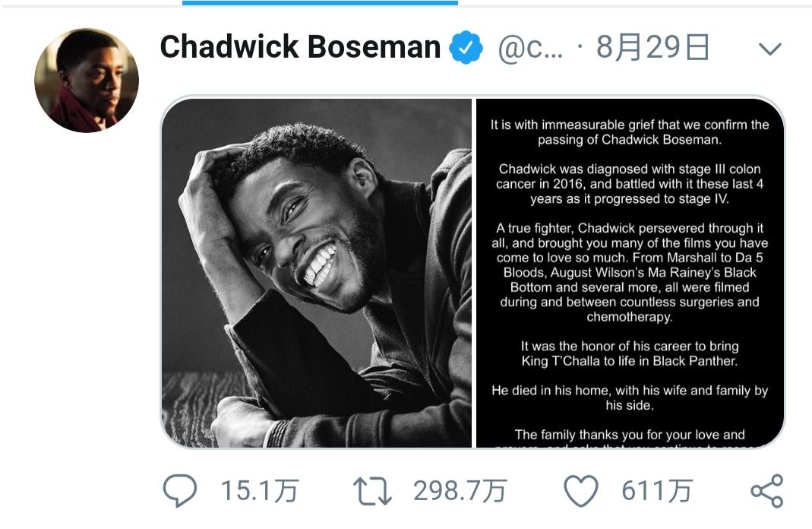This screenshot has width=812, height=529.
Task: Open the black statement text image
Action: (630, 272)
